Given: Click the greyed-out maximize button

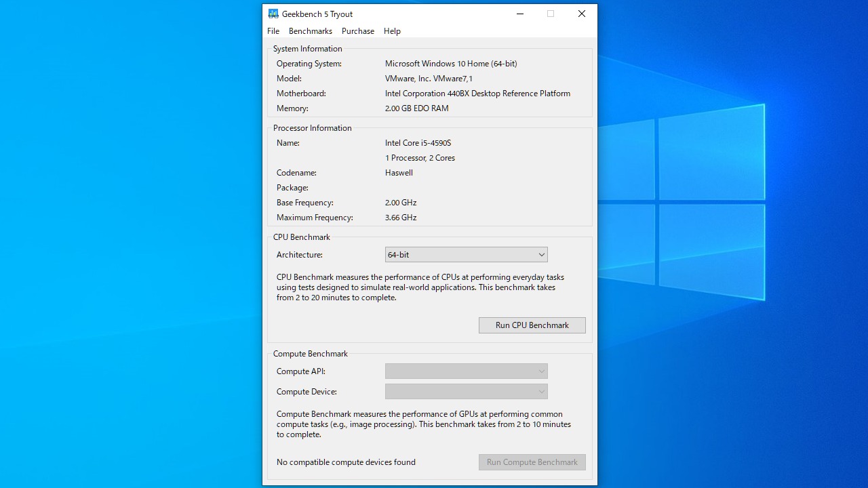Looking at the screenshot, I should tap(551, 14).
